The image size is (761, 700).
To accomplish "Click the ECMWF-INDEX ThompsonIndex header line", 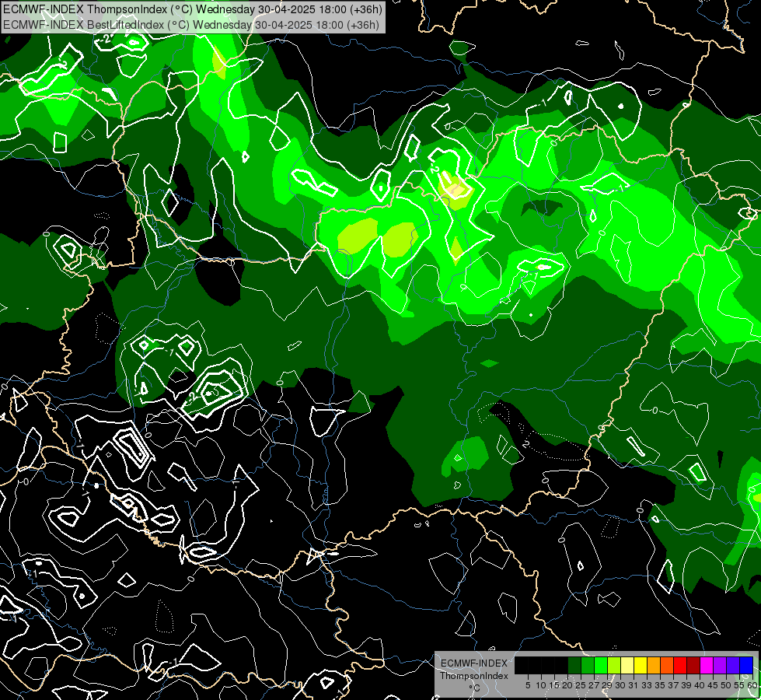I will tap(193, 9).
